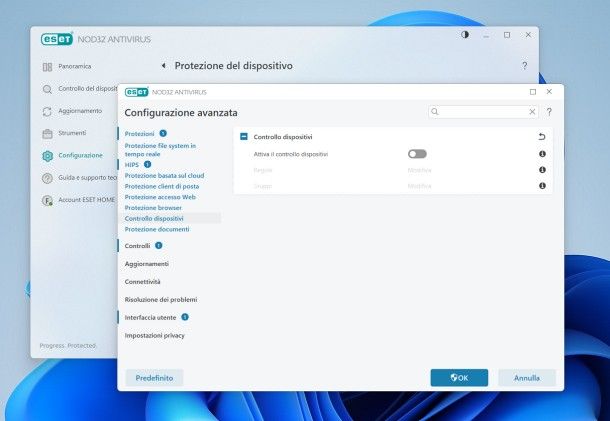Open Protezione accesso Web

point(160,197)
